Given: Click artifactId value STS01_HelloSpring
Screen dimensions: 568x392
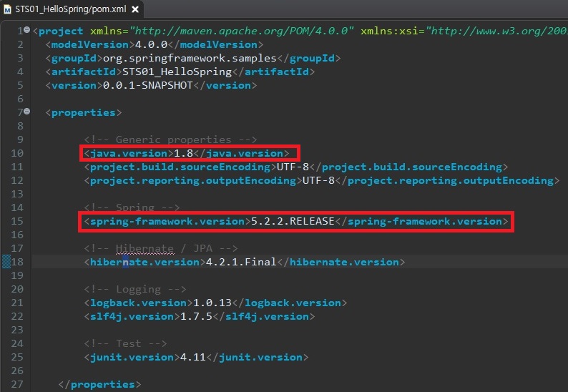Looking at the screenshot, I should point(177,72).
